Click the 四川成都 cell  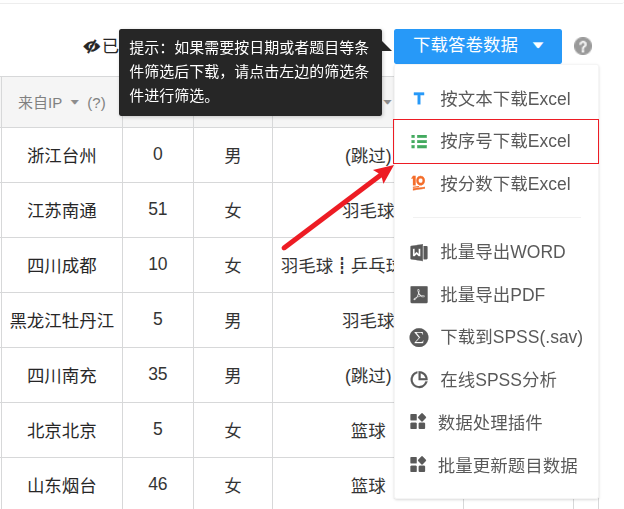coord(62,265)
